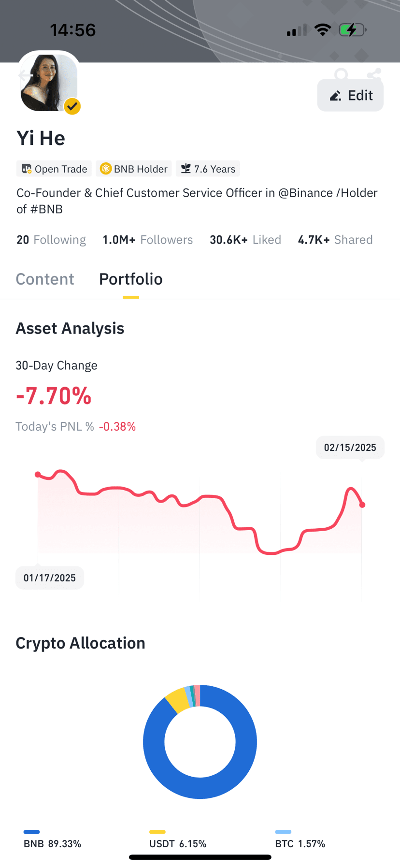The image size is (400, 868).
Task: Open the 20 Following list
Action: pyautogui.click(x=51, y=240)
